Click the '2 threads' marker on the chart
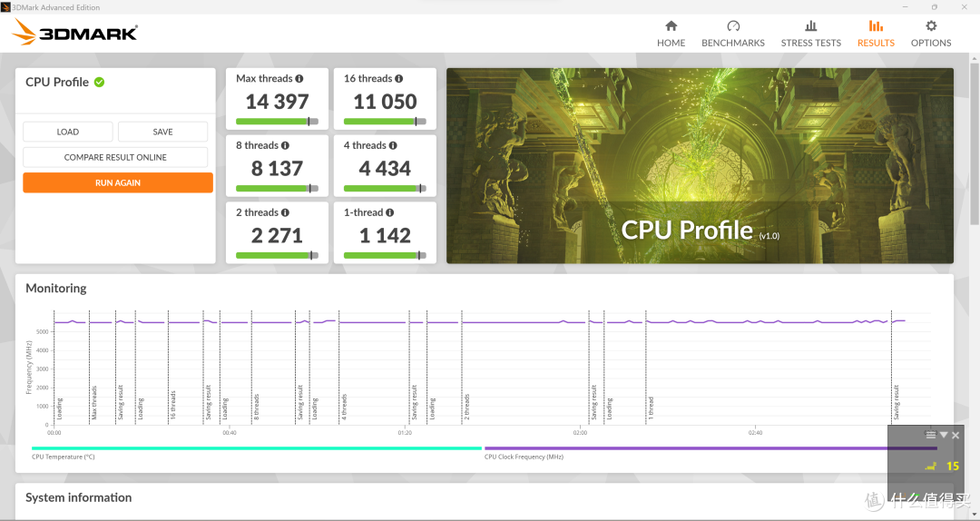This screenshot has width=980, height=521. (x=467, y=407)
